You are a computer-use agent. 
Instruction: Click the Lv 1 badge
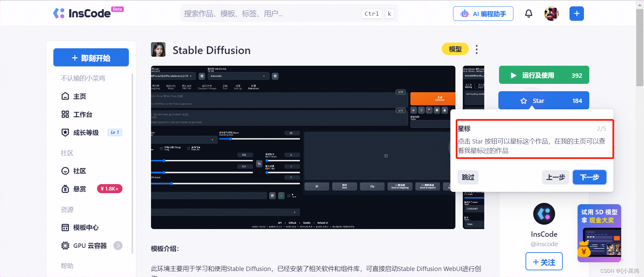tap(115, 132)
